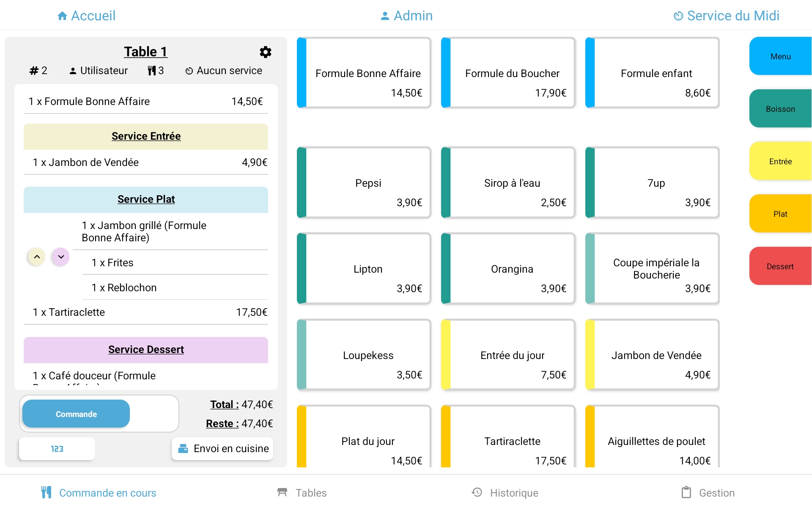Click the utensils icon showing 3 covers
Screen dimensions: 812x508
click(151, 70)
